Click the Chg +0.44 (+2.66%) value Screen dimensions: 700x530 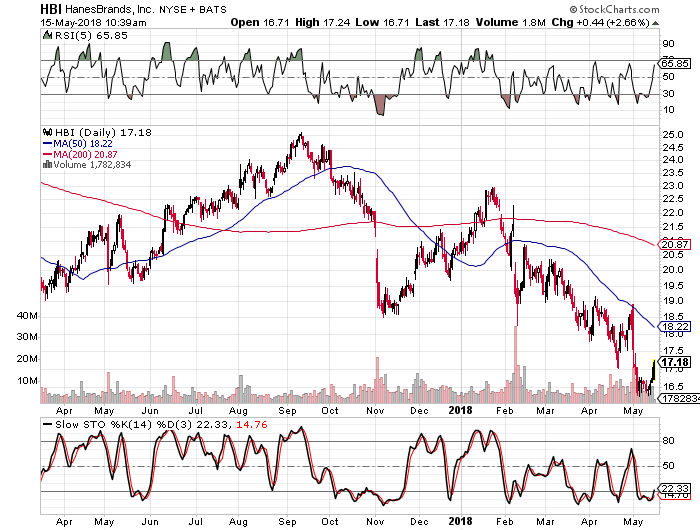coord(600,22)
